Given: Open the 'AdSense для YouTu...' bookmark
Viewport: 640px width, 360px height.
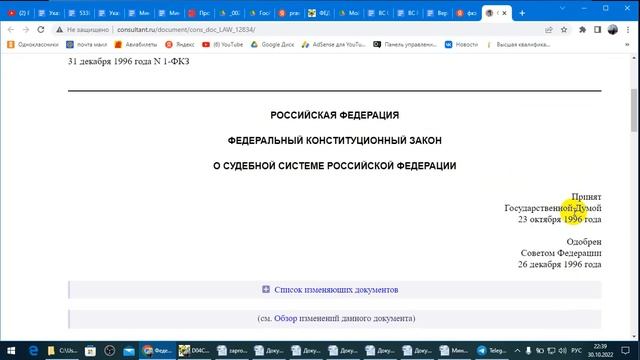Looking at the screenshot, I should click(x=333, y=44).
